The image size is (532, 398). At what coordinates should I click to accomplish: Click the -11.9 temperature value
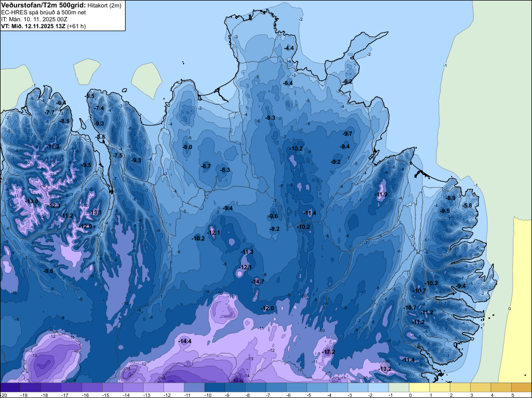pyautogui.click(x=381, y=194)
